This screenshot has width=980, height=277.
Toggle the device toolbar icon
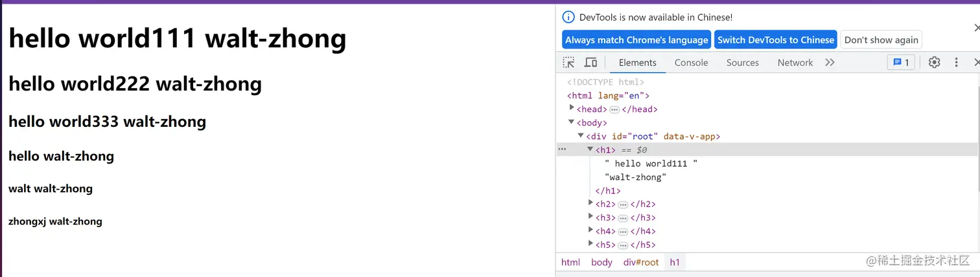[x=590, y=62]
